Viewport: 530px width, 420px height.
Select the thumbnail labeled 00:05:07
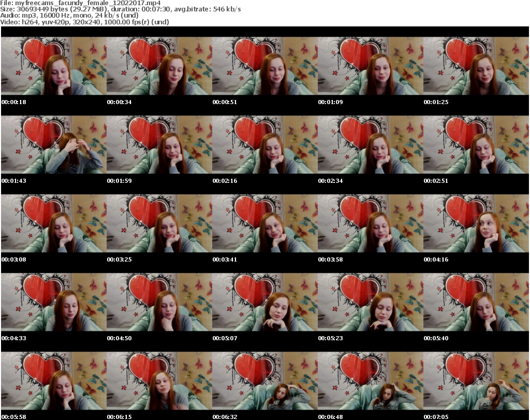[x=264, y=302]
